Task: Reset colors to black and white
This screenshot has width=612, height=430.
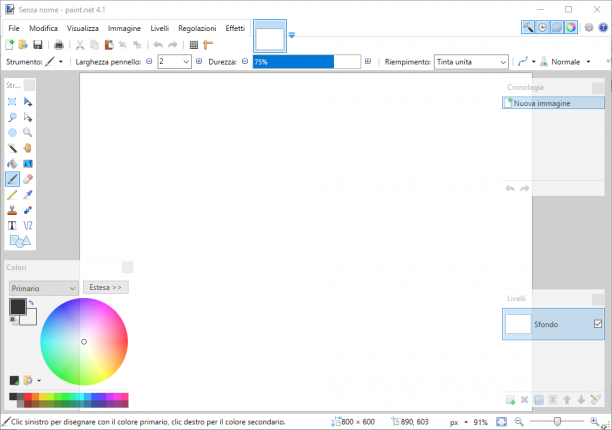Action: 14,320
